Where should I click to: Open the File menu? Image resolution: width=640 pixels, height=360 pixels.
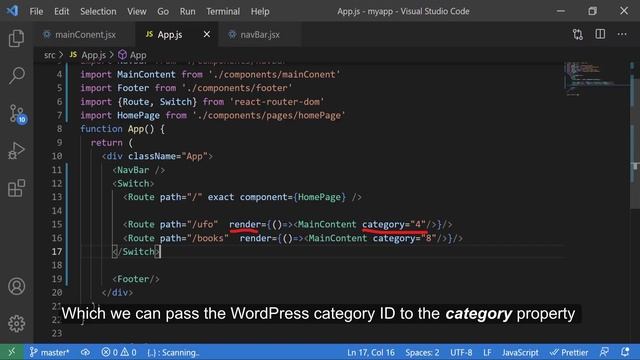coord(36,11)
